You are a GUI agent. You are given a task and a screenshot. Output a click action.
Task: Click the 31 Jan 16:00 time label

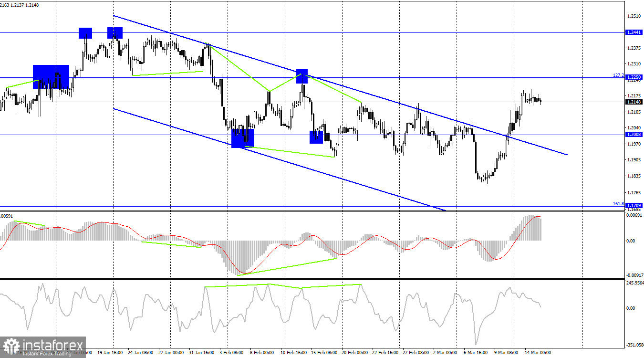click(201, 353)
